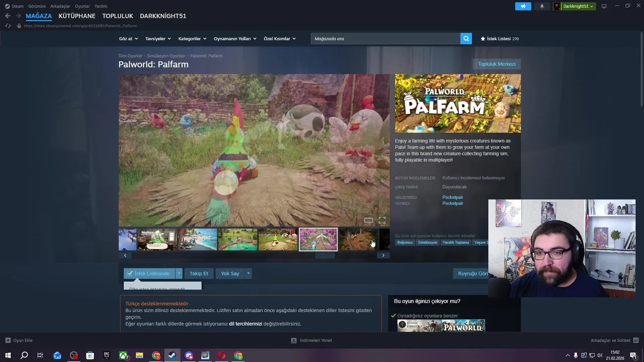Viewport: 644px width, 362px height.
Task: Click the magnifier search button in store bar
Action: [x=466, y=39]
